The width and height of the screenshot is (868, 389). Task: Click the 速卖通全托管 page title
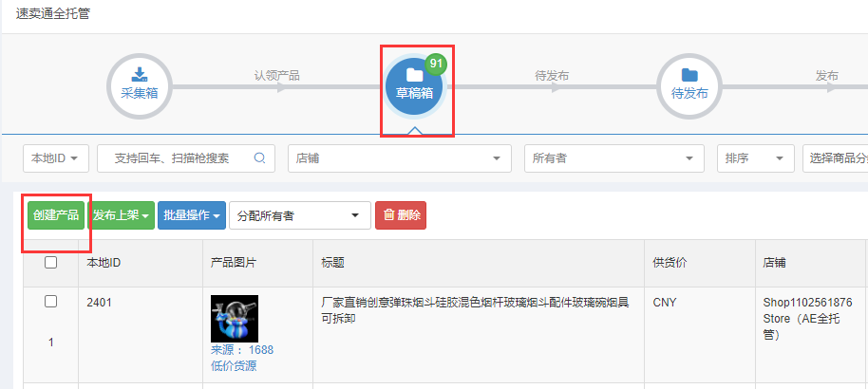[x=52, y=14]
